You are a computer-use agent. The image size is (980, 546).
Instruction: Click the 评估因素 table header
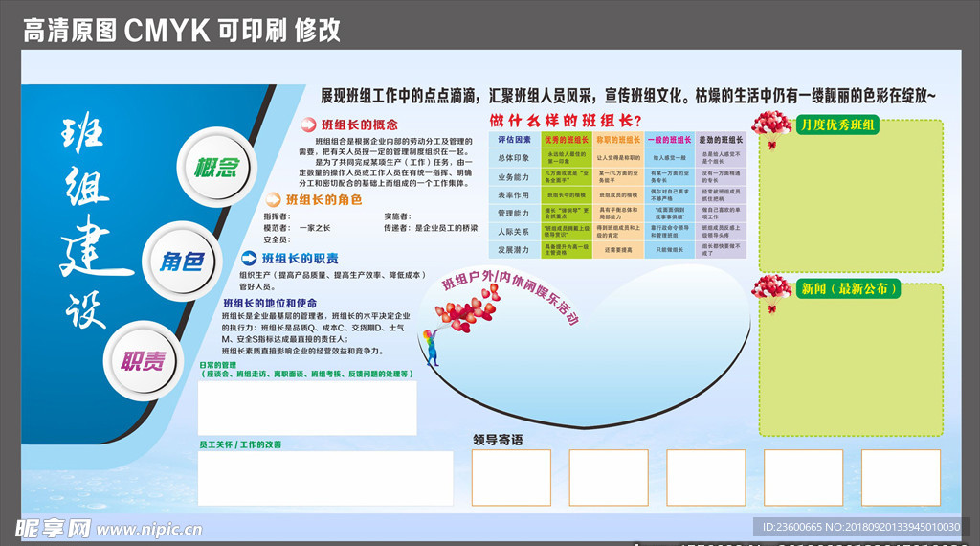(x=514, y=140)
